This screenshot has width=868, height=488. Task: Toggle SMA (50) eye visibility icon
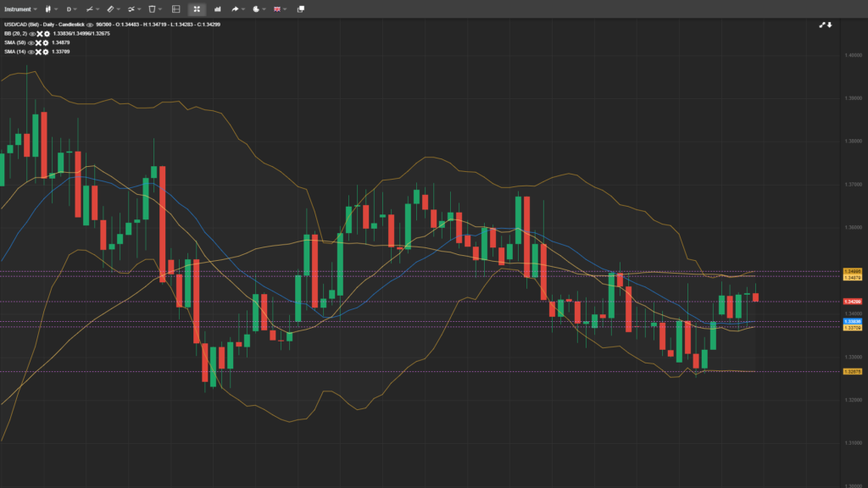coord(31,42)
